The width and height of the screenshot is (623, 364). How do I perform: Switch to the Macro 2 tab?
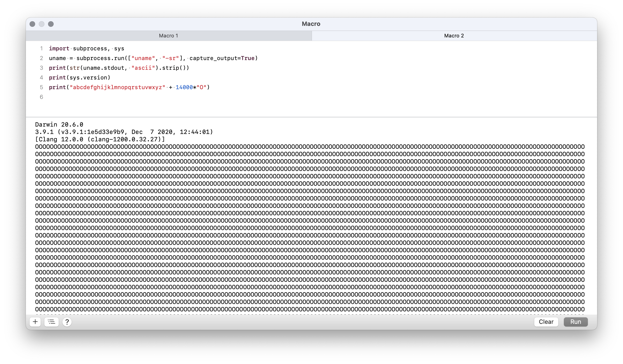click(x=454, y=36)
